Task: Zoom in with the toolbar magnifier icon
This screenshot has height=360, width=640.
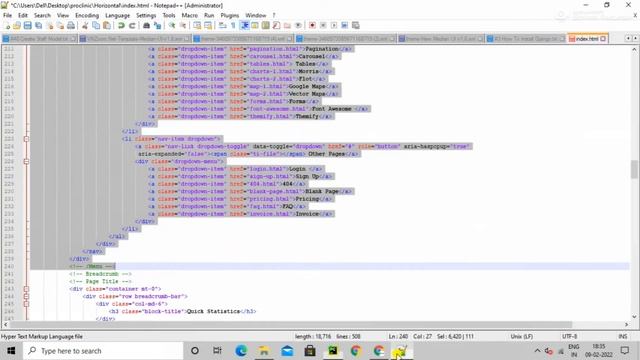Action: coord(172,26)
